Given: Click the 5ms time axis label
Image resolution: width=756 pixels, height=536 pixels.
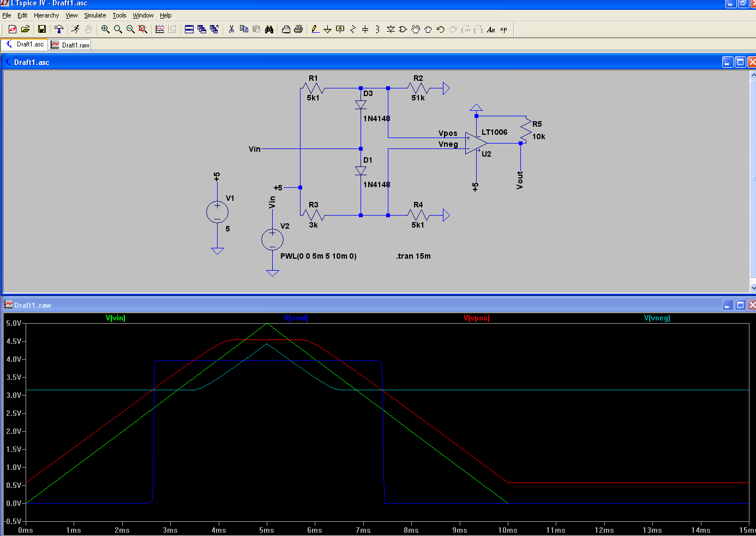Looking at the screenshot, I should (x=267, y=530).
